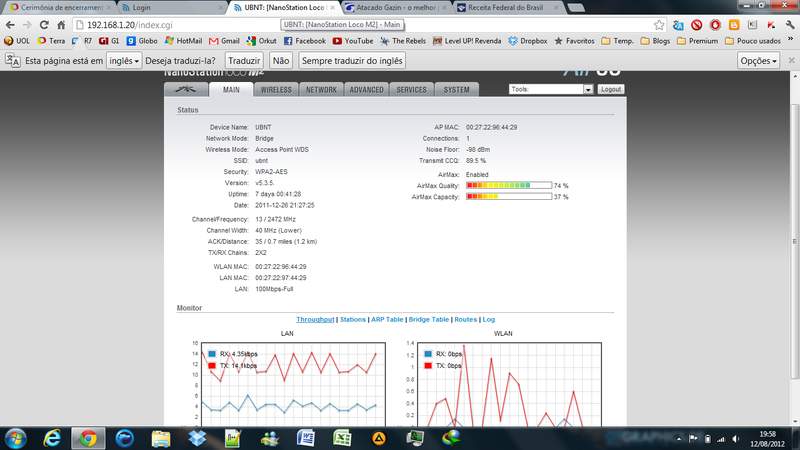Open the Windows Start menu
The width and height of the screenshot is (800, 450).
15,438
